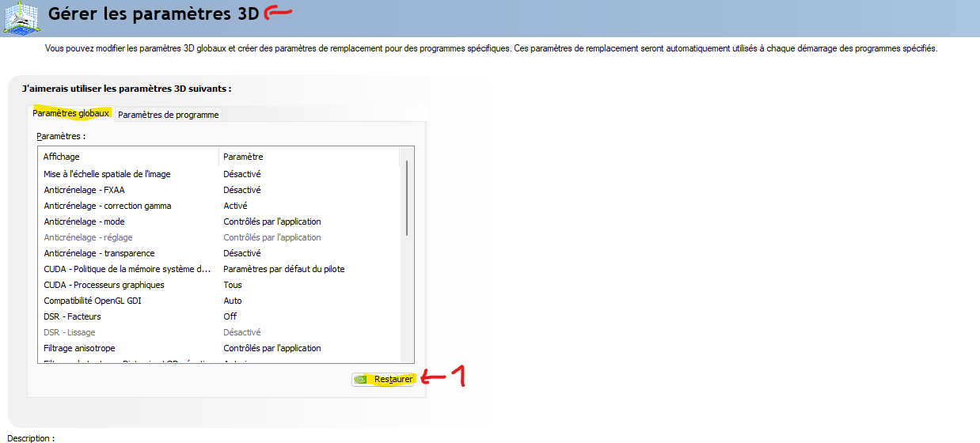Viewport: 980px width, 443px height.
Task: Select Compatibilité OpenGL GDI row
Action: tap(219, 301)
